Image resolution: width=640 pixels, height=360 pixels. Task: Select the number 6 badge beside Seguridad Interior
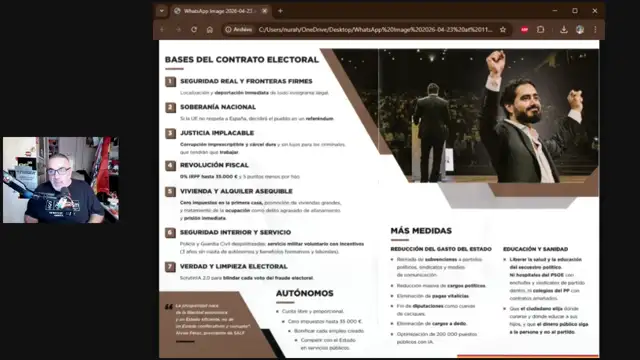coord(171,233)
